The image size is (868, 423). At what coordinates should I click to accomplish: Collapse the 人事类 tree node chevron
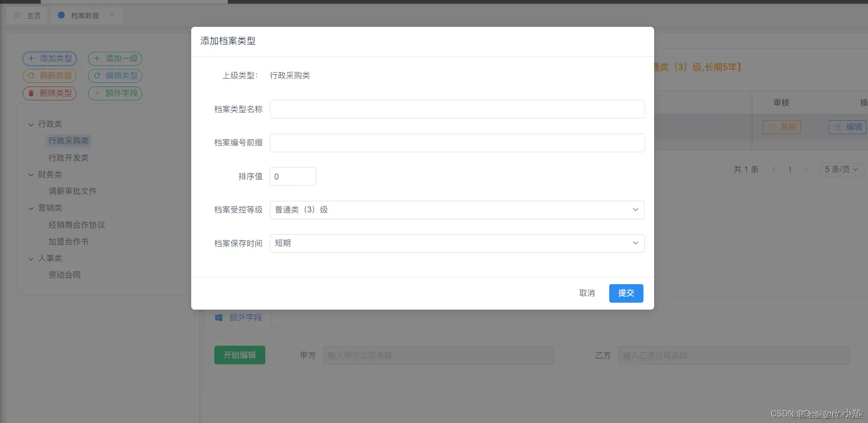(31, 259)
